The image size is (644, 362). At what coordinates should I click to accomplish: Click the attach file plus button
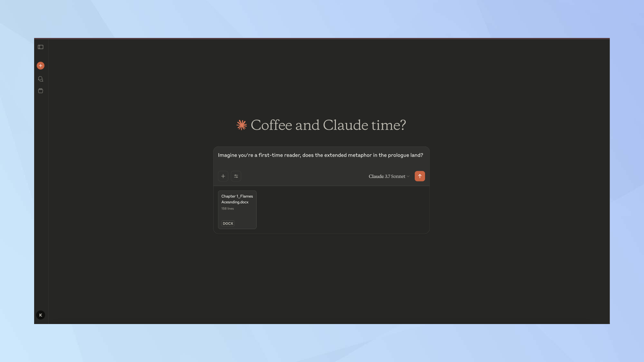[223, 176]
